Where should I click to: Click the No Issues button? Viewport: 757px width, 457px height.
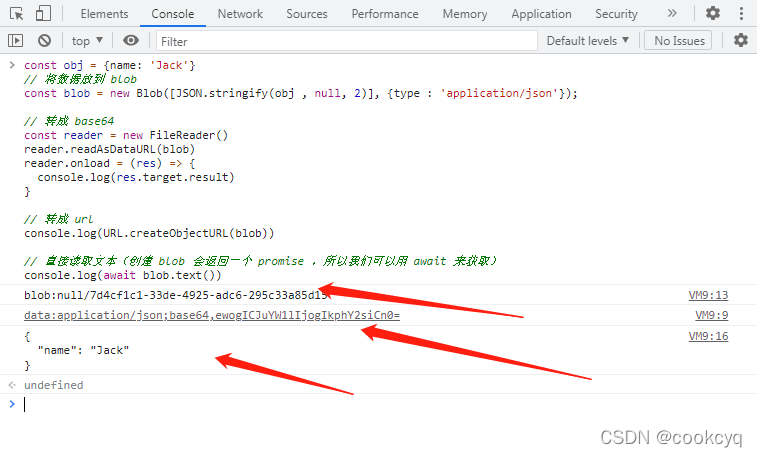point(679,41)
